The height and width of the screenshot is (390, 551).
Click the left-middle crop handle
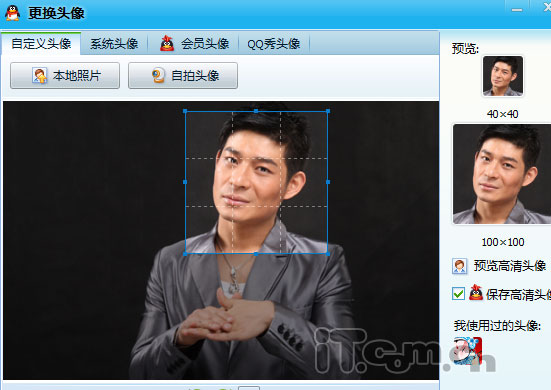tap(185, 182)
